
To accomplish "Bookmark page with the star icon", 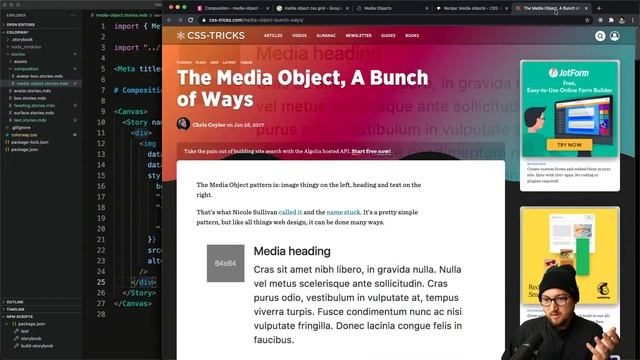I will point(587,20).
